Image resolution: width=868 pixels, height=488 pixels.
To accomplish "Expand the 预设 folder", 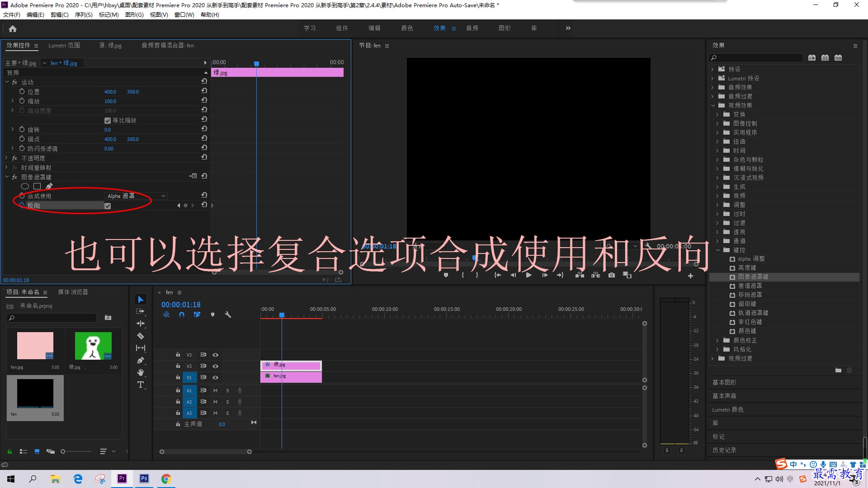I will click(712, 69).
